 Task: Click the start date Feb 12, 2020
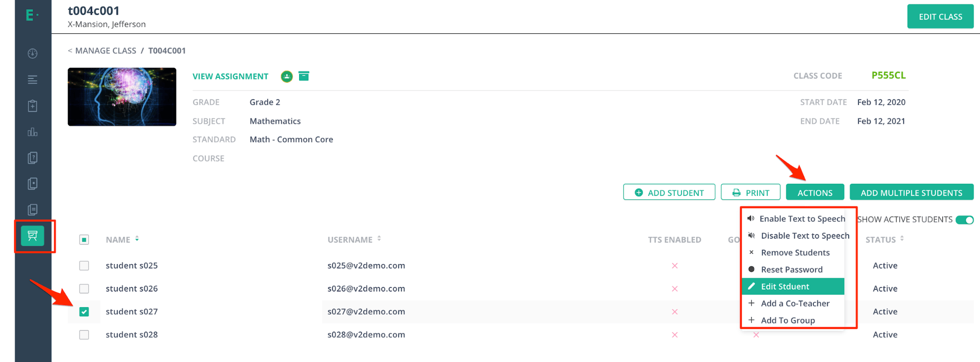[881, 102]
